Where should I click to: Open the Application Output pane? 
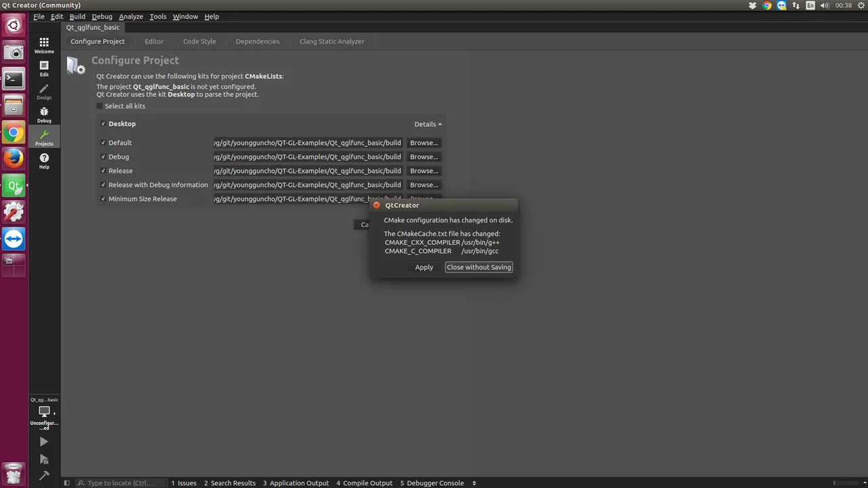296,483
